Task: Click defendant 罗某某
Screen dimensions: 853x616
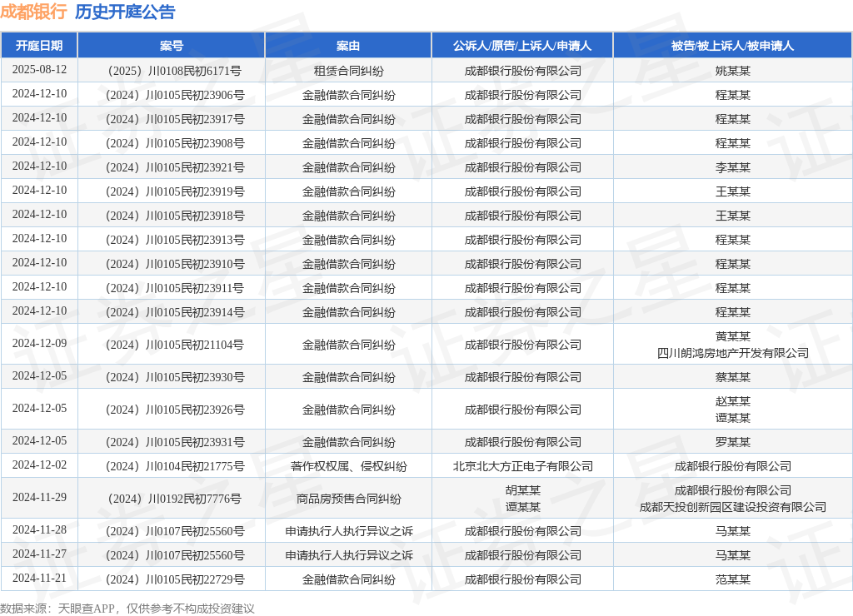Action: click(733, 443)
